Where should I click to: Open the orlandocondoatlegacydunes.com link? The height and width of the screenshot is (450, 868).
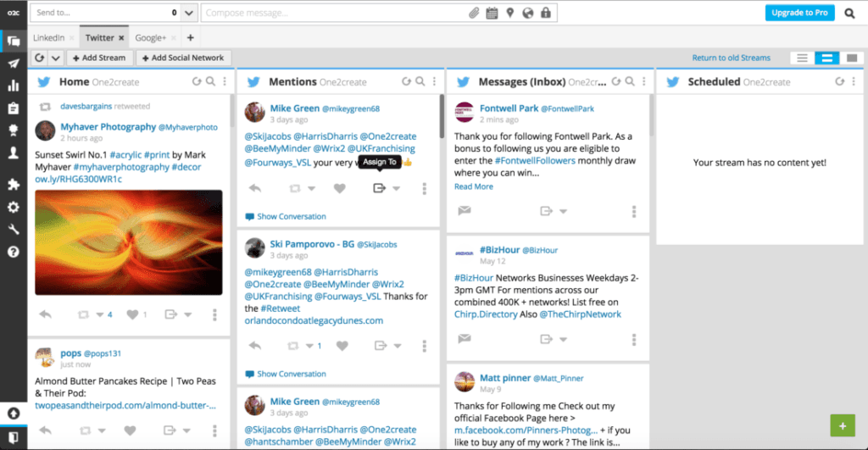[x=314, y=320]
